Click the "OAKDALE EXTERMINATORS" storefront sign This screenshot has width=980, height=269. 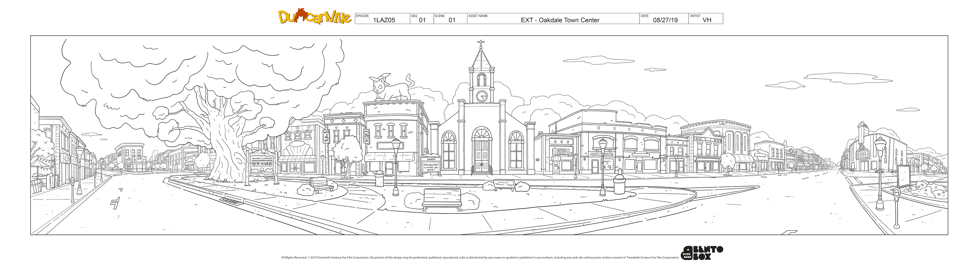pos(602,155)
